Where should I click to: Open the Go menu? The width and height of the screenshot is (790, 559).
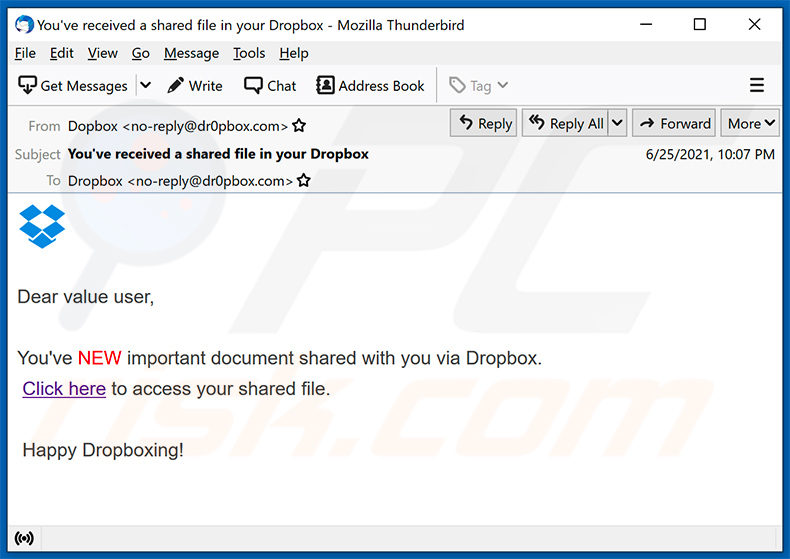click(x=141, y=53)
